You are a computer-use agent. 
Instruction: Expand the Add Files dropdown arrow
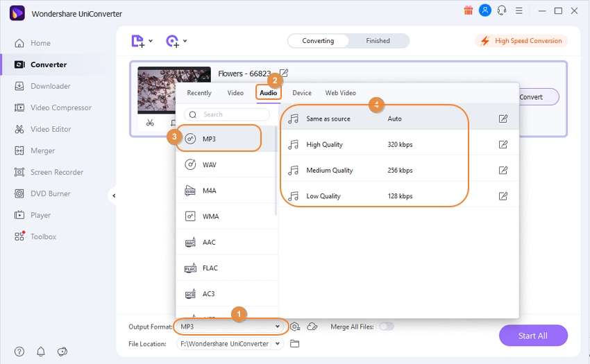(151, 41)
